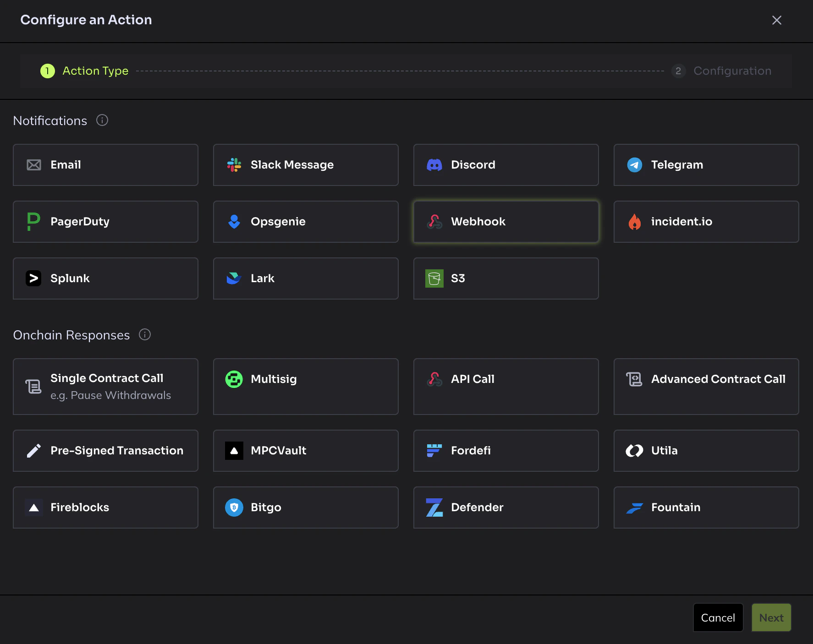Select the Splunk label text
Viewport: 813px width, 644px height.
pyautogui.click(x=70, y=278)
